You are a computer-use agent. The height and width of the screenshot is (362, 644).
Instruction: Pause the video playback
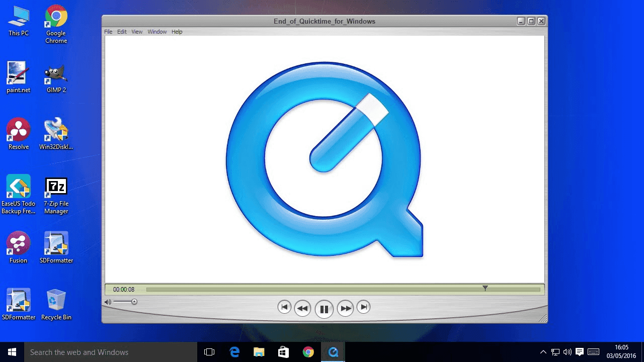point(324,309)
